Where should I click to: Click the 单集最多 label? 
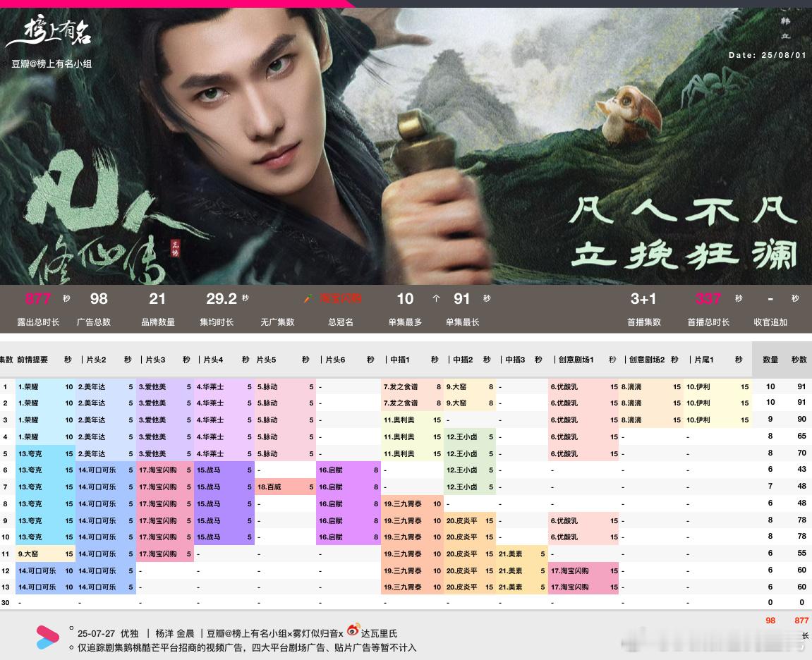coord(405,322)
